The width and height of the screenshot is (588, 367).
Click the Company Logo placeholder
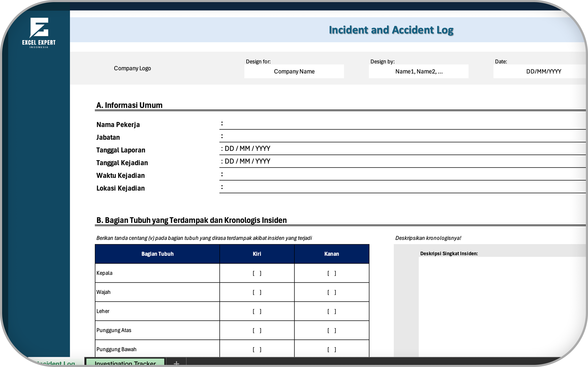(x=132, y=68)
